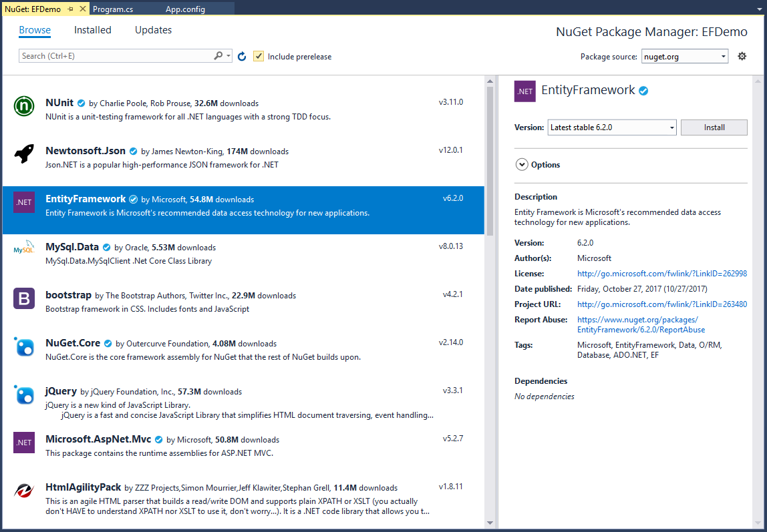767x532 pixels.
Task: Click the v12.0.1 version label
Action: click(450, 150)
